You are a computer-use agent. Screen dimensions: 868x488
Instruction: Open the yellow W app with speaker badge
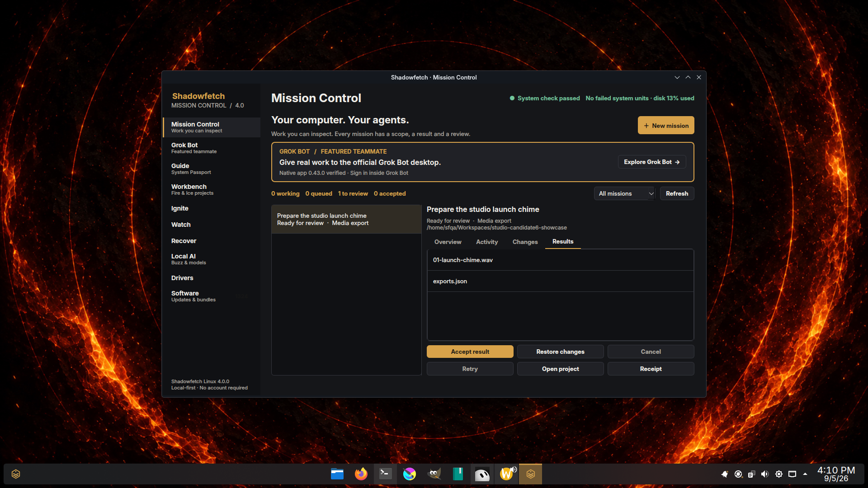click(507, 474)
